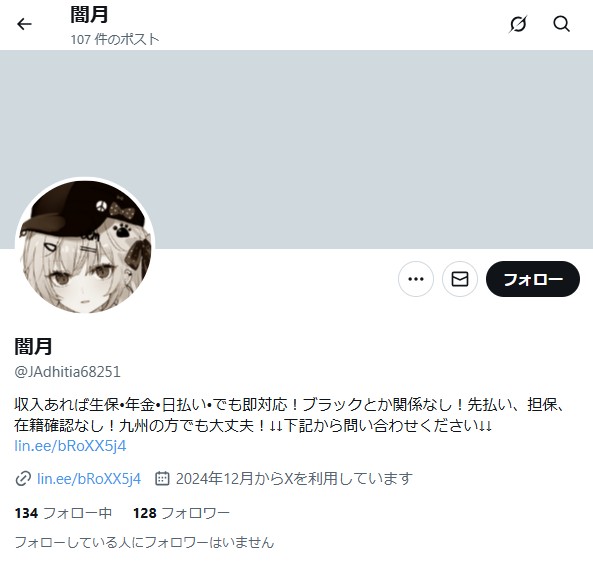This screenshot has width=593, height=578.
Task: Open the gray header banner image
Action: 296,149
